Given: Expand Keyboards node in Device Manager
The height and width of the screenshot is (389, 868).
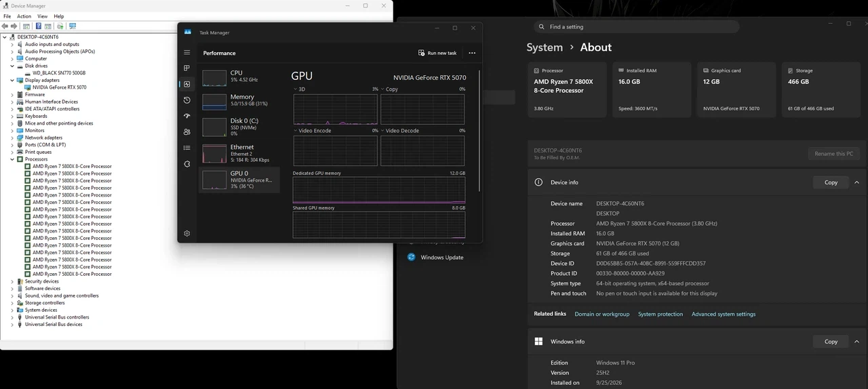Looking at the screenshot, I should (12, 116).
